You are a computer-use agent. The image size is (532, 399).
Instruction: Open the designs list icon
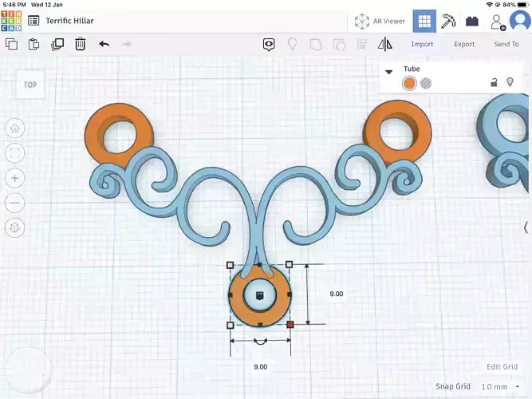(33, 21)
